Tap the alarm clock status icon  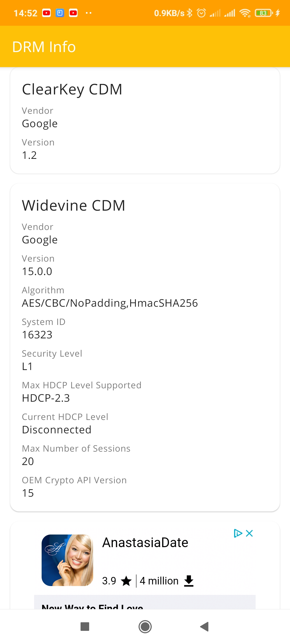pos(201,13)
